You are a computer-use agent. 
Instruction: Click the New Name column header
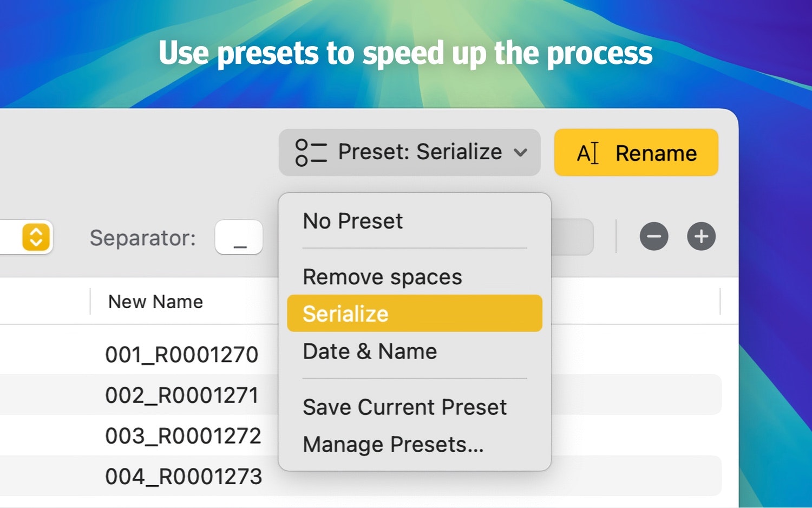tap(155, 302)
